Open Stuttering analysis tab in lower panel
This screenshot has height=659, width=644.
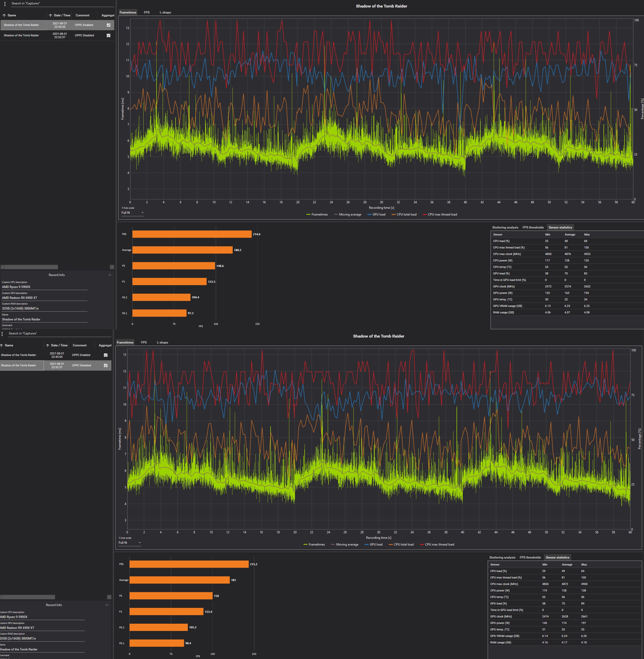click(x=502, y=557)
